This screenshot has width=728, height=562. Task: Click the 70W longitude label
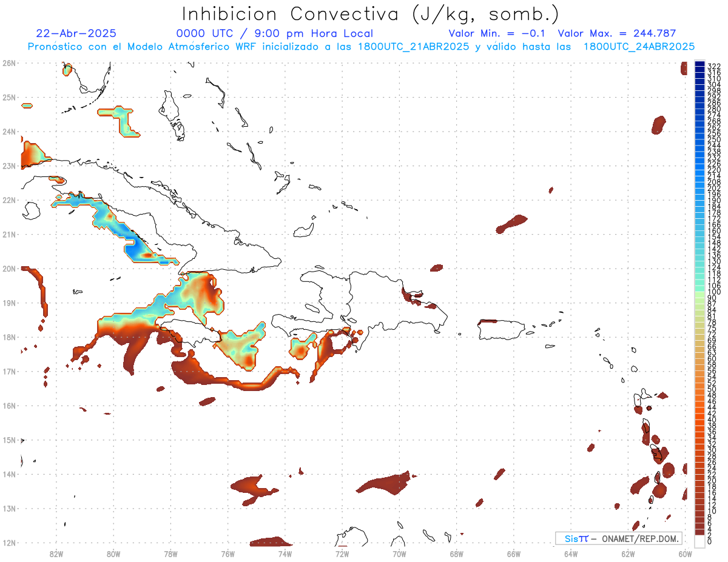coord(399,554)
